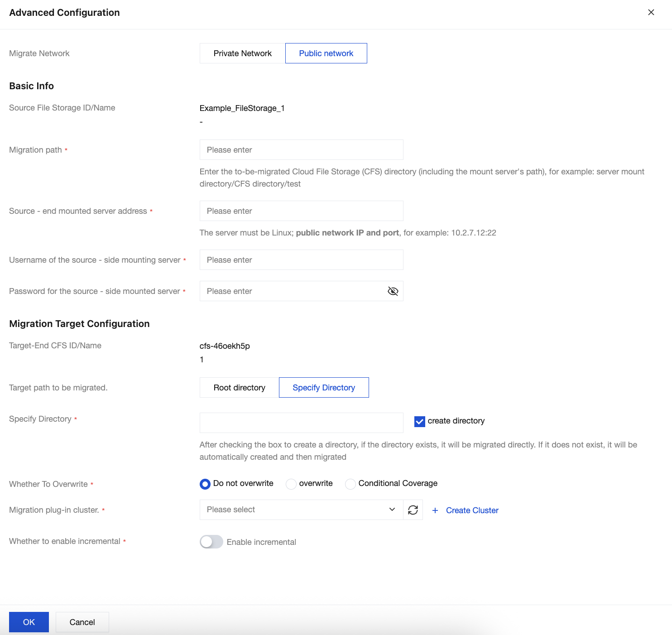Focus the Migration path input field

pos(301,150)
